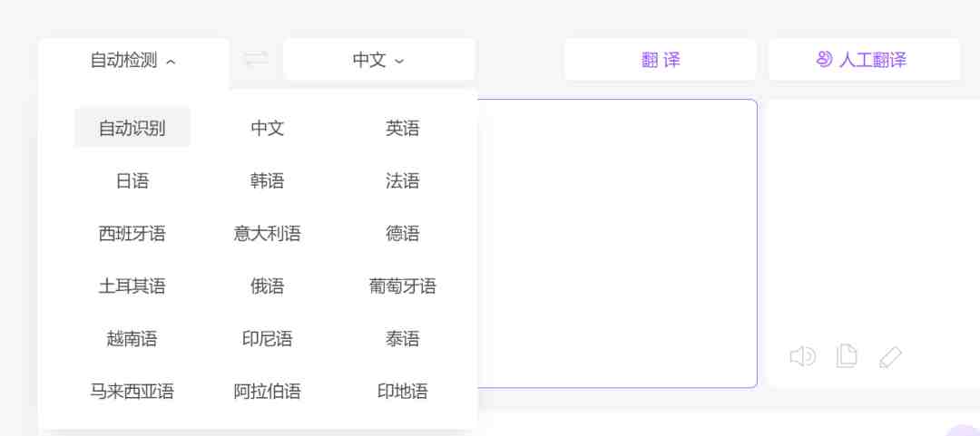
Task: Select 俄语 language option
Action: click(x=268, y=286)
